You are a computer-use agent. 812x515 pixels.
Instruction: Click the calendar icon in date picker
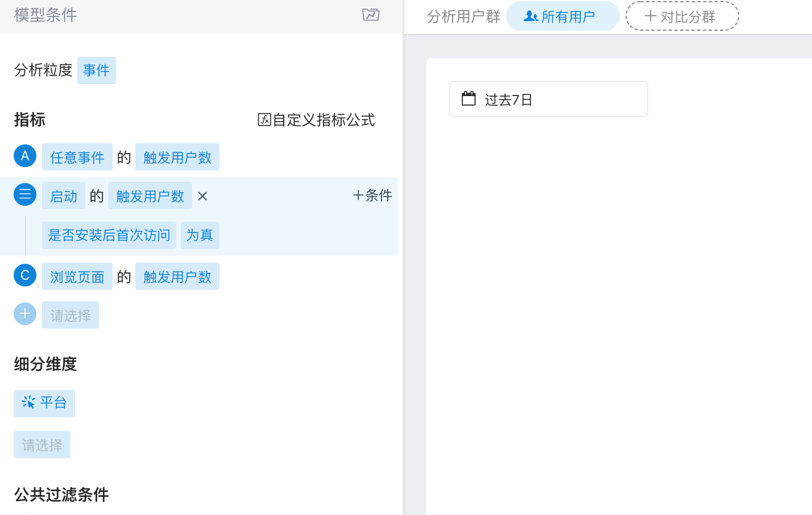pyautogui.click(x=469, y=99)
